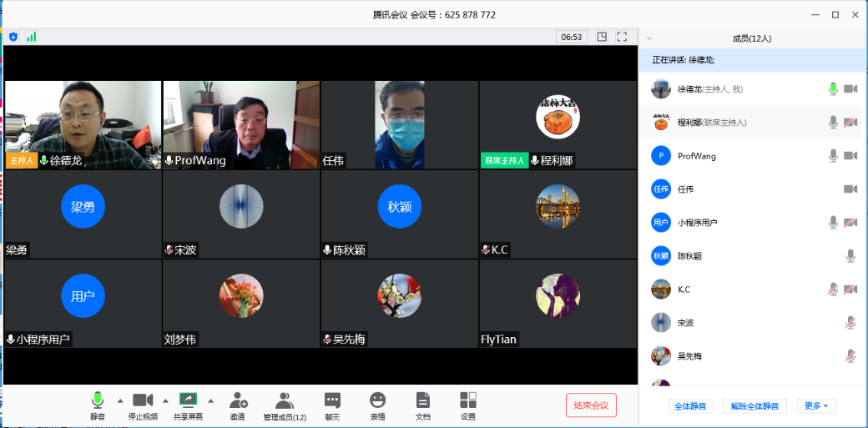Expand the arrow next to Mute (静音)
The width and height of the screenshot is (868, 428).
click(119, 400)
